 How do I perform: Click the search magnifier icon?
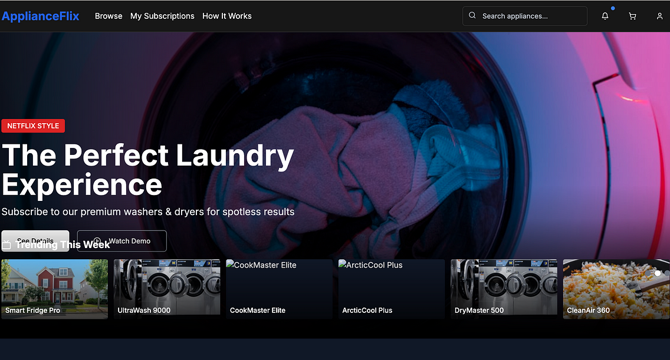point(472,16)
